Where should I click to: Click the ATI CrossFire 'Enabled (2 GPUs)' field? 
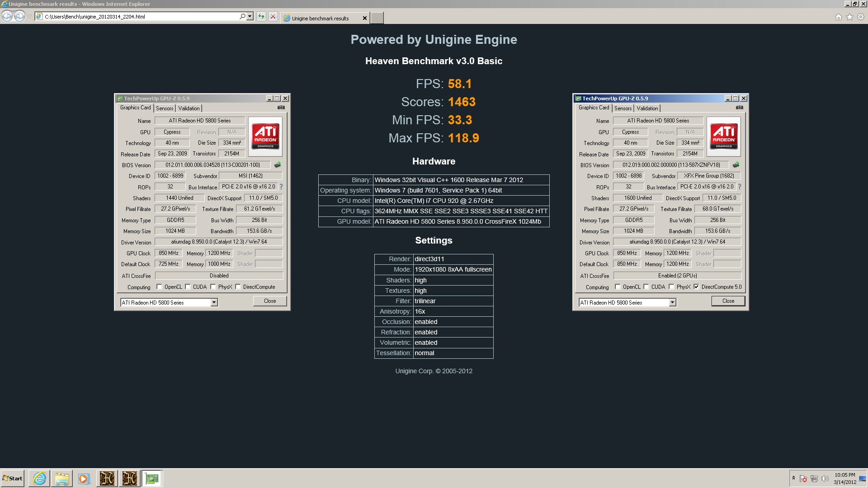click(x=677, y=276)
